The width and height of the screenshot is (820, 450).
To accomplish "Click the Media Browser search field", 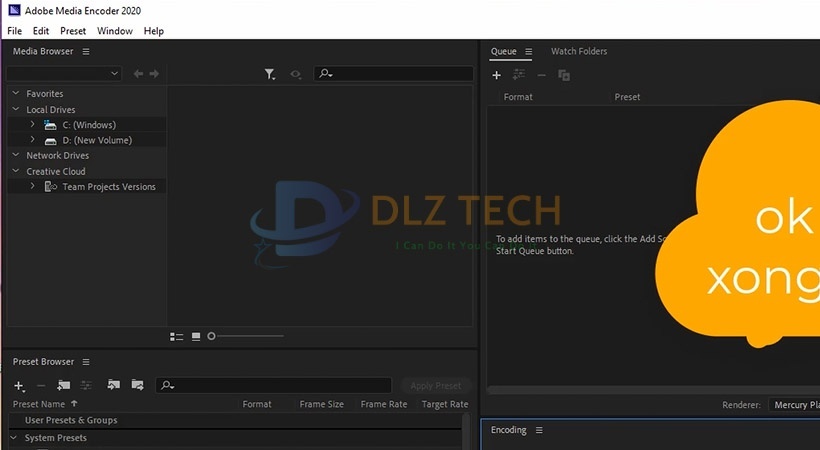I will coord(393,74).
